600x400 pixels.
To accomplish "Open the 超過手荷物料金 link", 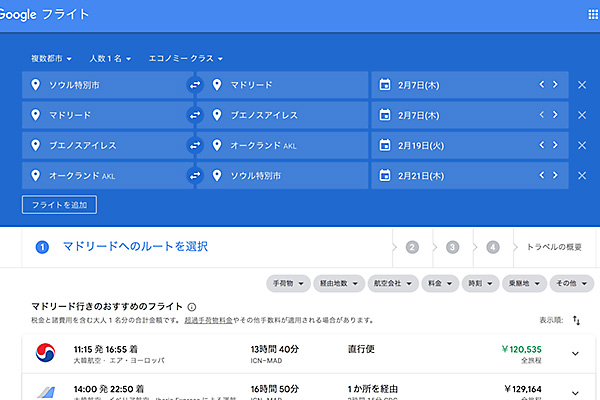I will (209, 320).
